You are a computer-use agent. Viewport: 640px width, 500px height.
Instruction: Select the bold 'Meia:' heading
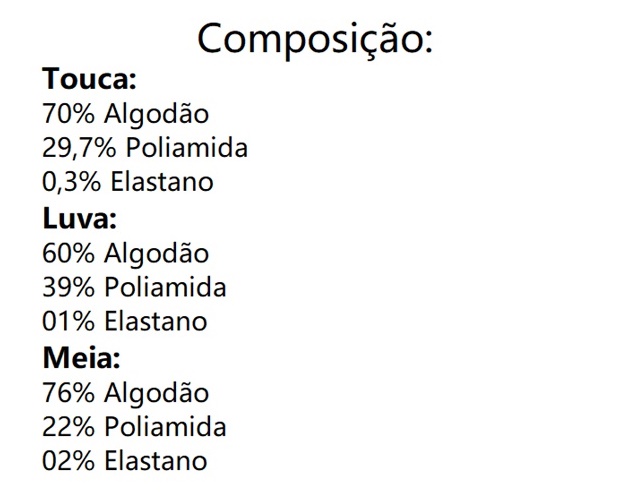coord(81,357)
